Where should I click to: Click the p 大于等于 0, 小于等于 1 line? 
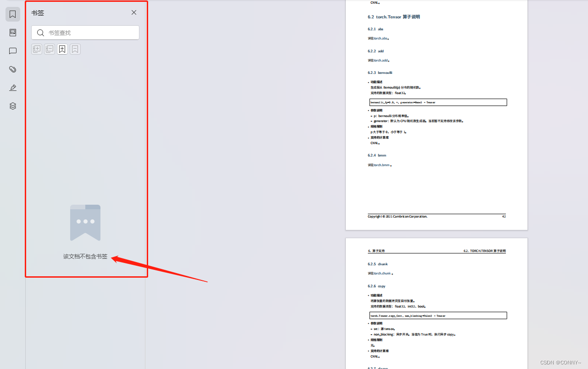tap(388, 132)
